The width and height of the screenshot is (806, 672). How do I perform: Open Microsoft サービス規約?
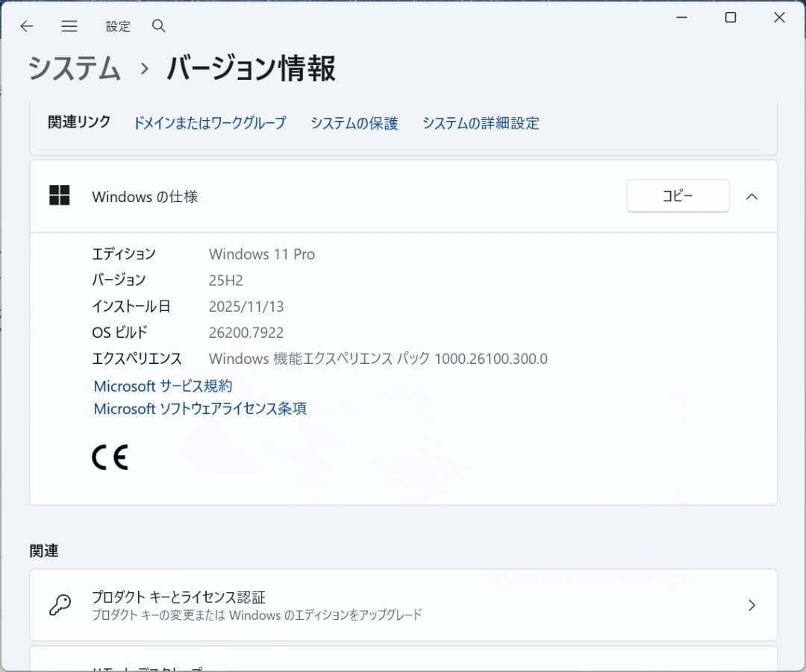[x=161, y=386]
